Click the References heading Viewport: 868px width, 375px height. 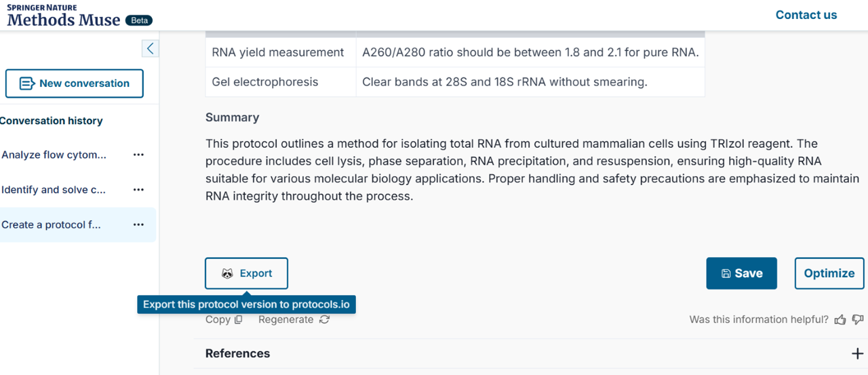(x=237, y=353)
